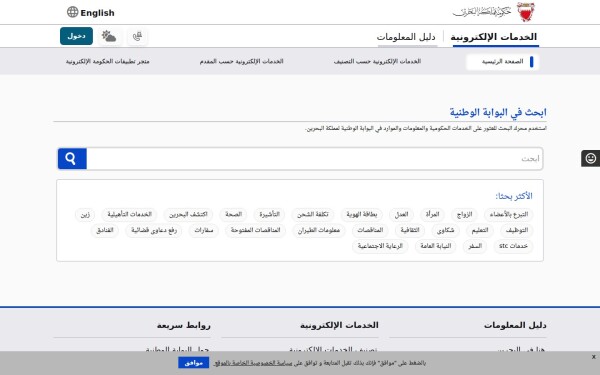Select the التوظيف search tag
The image size is (600, 375).
click(x=517, y=230)
